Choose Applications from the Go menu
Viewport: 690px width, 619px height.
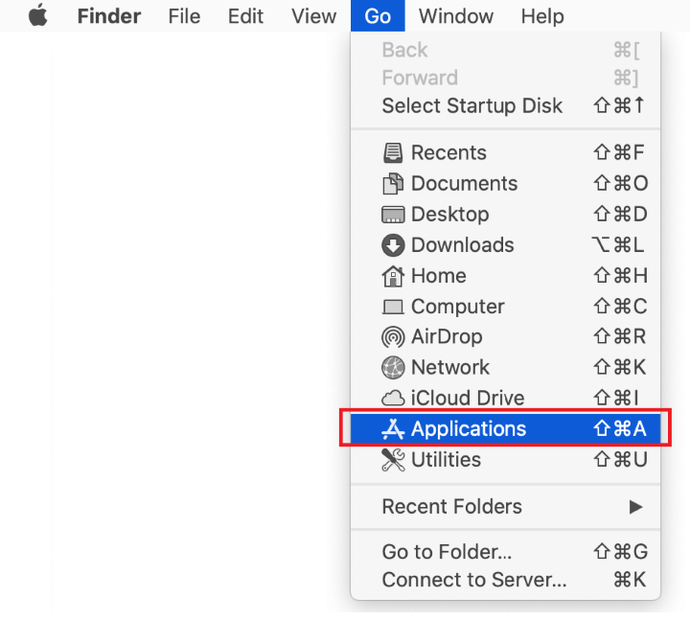pos(468,429)
